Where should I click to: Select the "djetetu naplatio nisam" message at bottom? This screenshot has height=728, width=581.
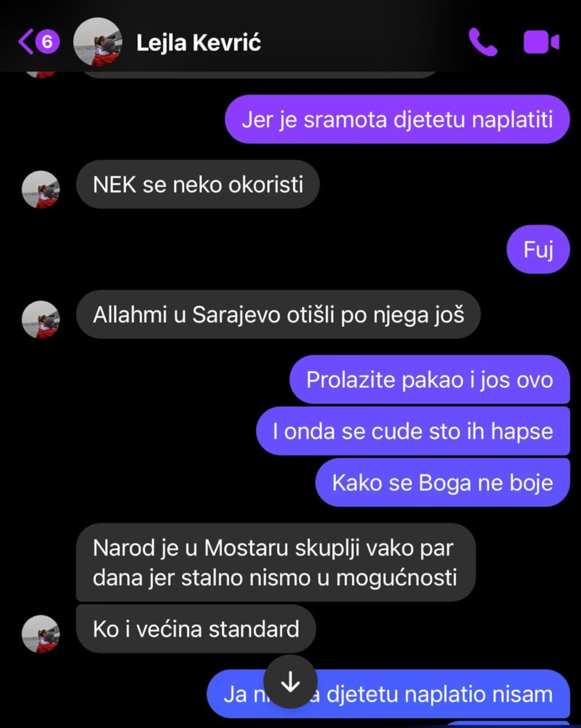point(389,694)
